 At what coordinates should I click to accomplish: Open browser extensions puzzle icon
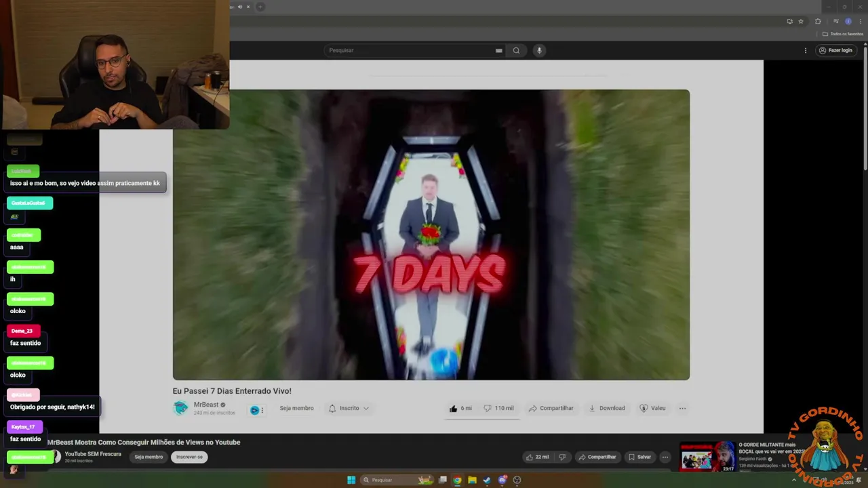pos(818,21)
